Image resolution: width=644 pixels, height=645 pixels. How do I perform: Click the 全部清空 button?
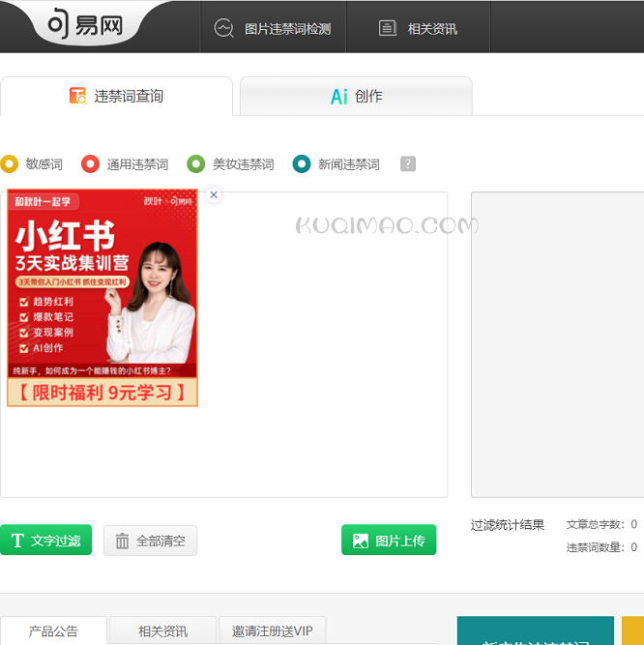[151, 541]
